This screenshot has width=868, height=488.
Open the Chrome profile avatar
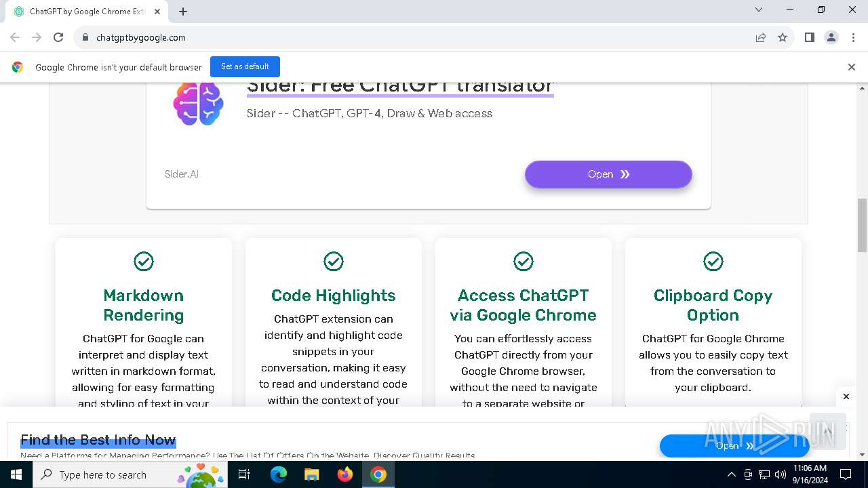click(831, 37)
